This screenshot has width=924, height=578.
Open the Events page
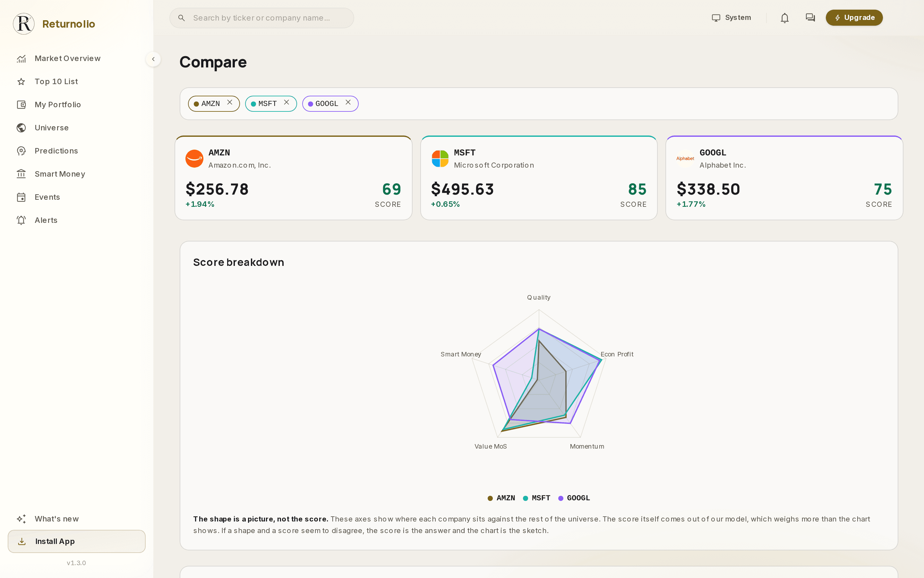pos(76,197)
